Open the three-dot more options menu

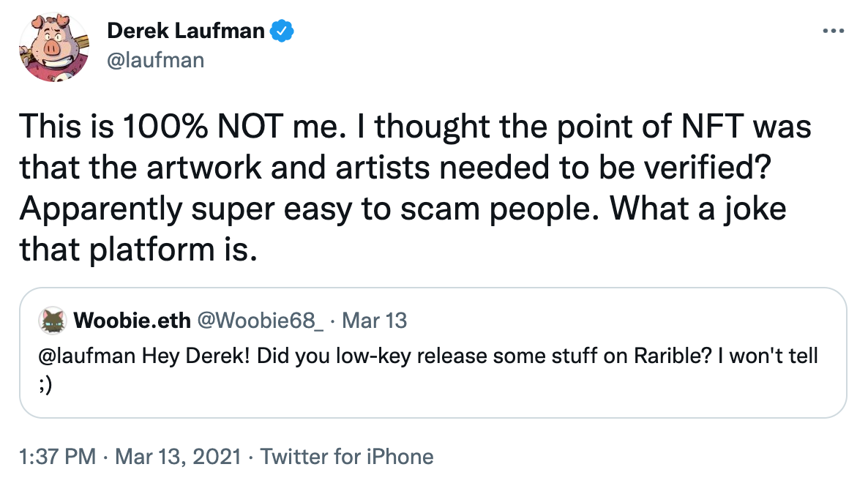point(834,32)
